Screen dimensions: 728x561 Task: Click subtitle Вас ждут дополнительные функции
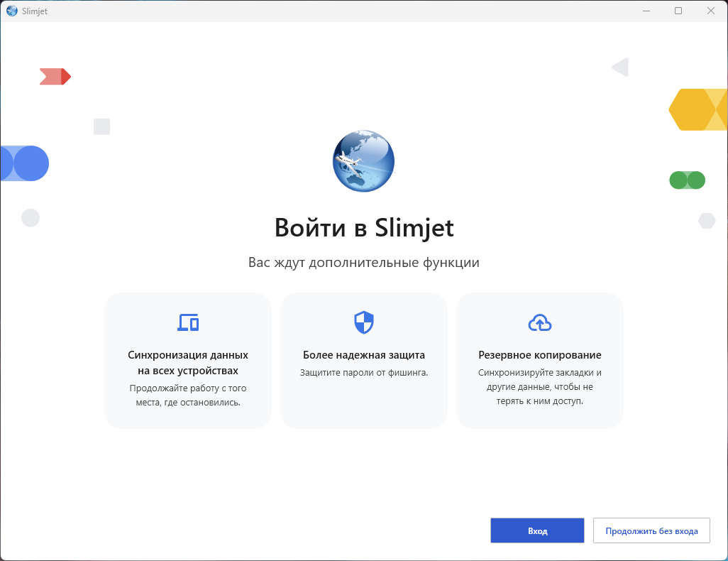point(364,262)
